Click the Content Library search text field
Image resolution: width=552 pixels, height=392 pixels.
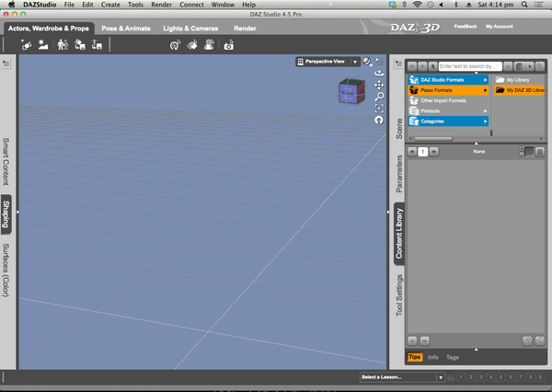[x=470, y=66]
